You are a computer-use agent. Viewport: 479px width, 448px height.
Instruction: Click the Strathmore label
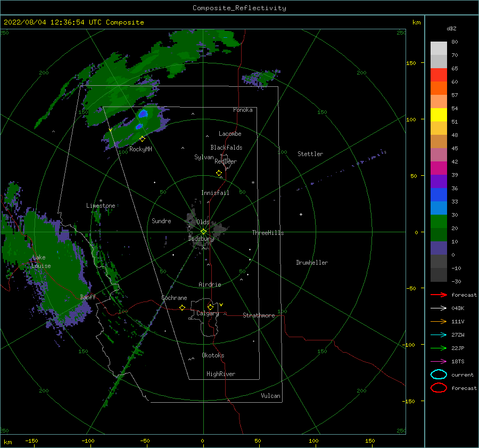tap(259, 315)
